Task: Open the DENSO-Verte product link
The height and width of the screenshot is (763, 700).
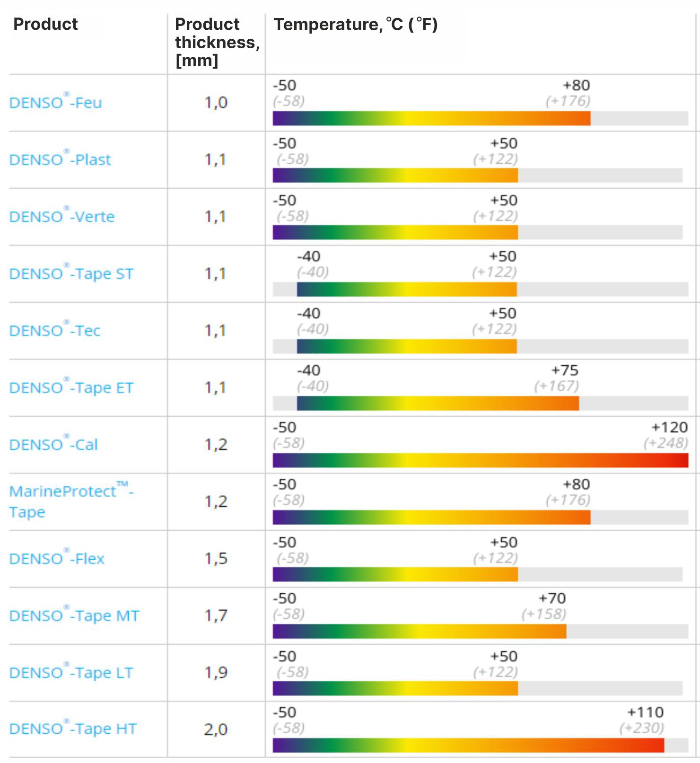Action: (62, 217)
